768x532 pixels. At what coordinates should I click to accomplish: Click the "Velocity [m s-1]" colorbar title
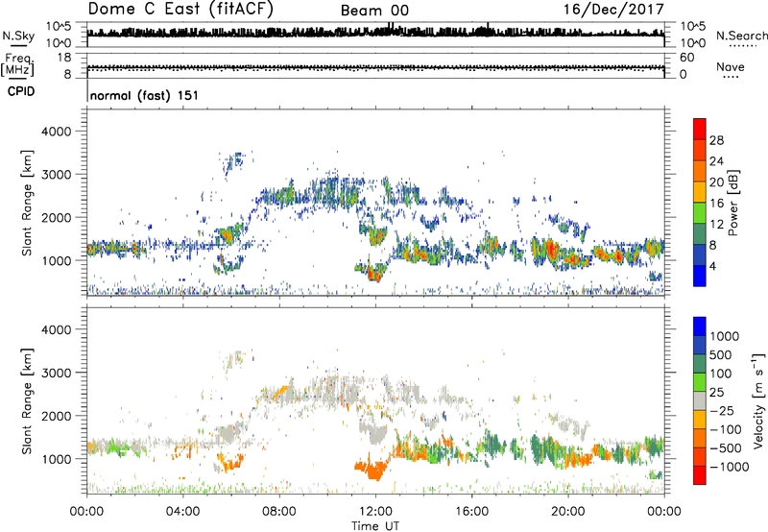coord(758,400)
